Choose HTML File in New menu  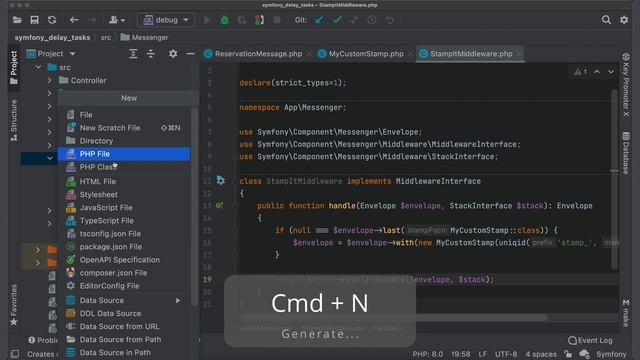pos(124,181)
